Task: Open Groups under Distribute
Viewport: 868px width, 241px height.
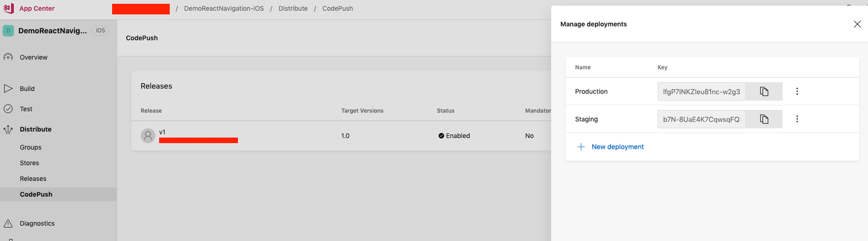Action: (31, 147)
